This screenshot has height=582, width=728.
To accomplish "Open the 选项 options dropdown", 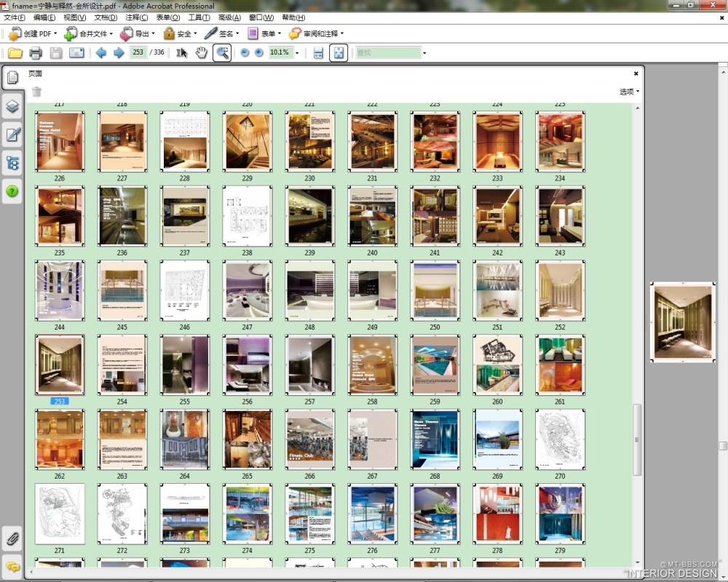I will pos(629,92).
